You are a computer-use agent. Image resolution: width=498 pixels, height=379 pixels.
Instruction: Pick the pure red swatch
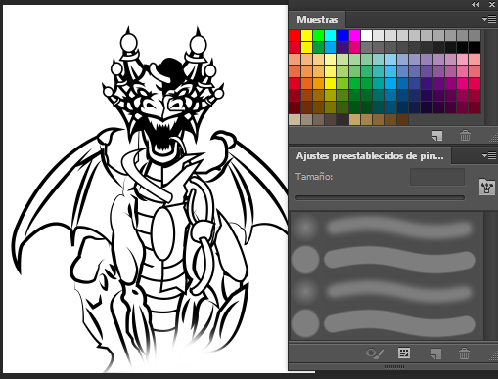coord(295,35)
